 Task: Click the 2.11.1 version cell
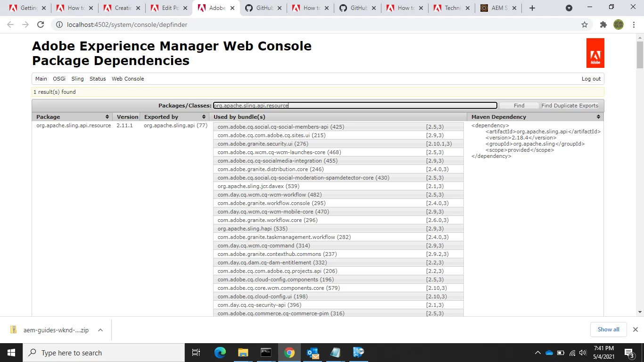pos(124,125)
